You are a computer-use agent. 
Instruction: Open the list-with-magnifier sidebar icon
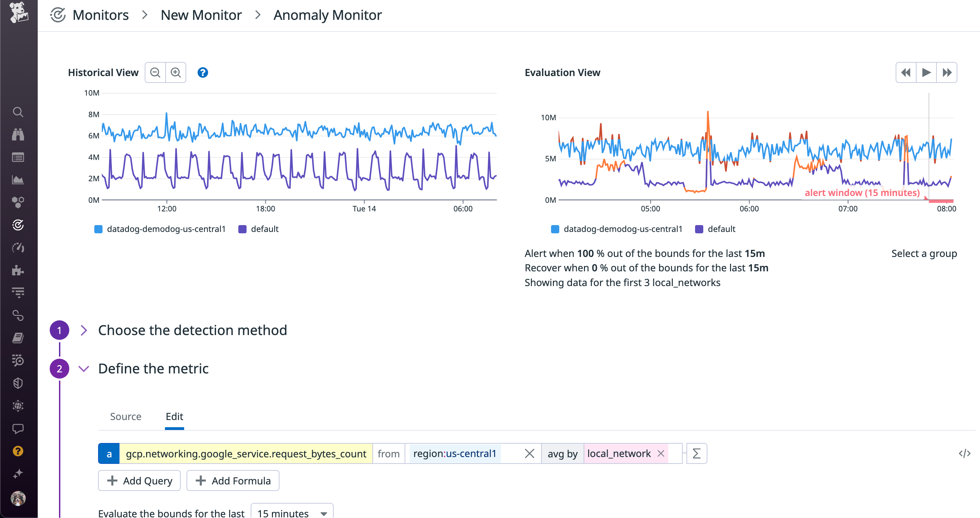[x=18, y=360]
